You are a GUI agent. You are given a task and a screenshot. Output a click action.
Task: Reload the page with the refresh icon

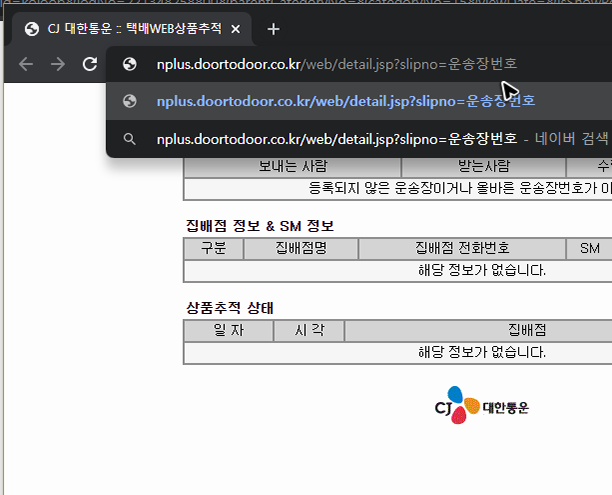coord(90,64)
